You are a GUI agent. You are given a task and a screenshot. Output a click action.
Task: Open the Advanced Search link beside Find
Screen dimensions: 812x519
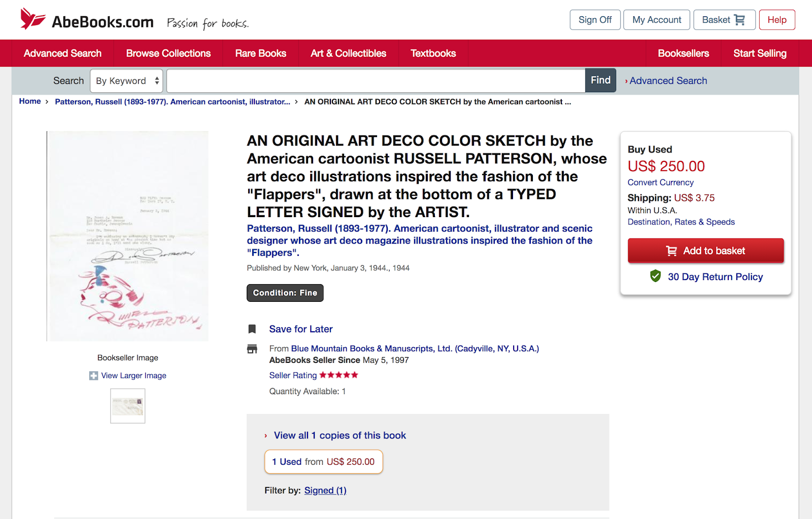668,81
